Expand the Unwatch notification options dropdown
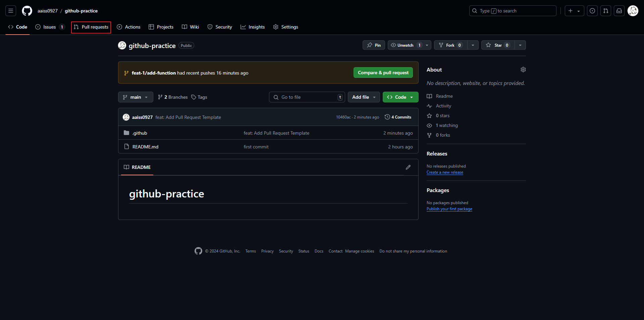Screen dimensions: 644x320 point(427,45)
